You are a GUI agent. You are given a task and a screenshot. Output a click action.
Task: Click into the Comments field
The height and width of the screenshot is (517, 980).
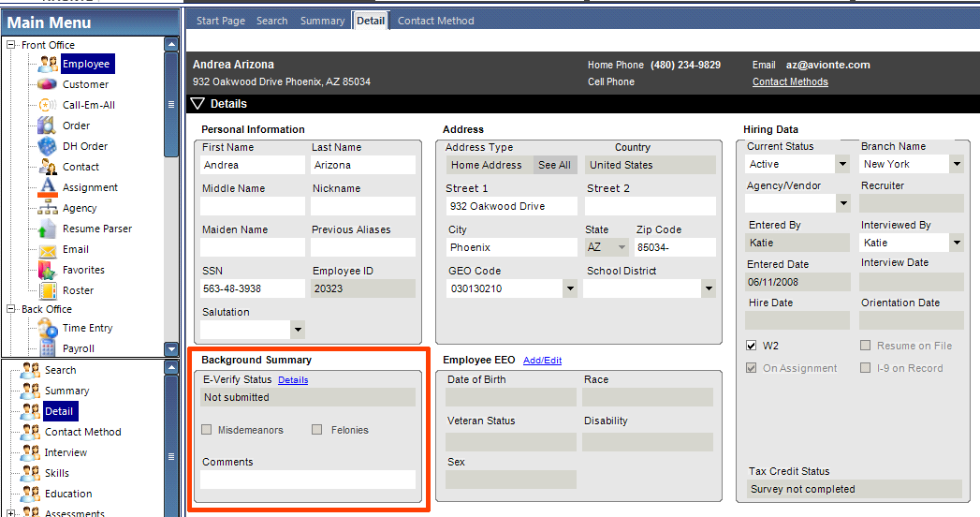click(x=308, y=479)
